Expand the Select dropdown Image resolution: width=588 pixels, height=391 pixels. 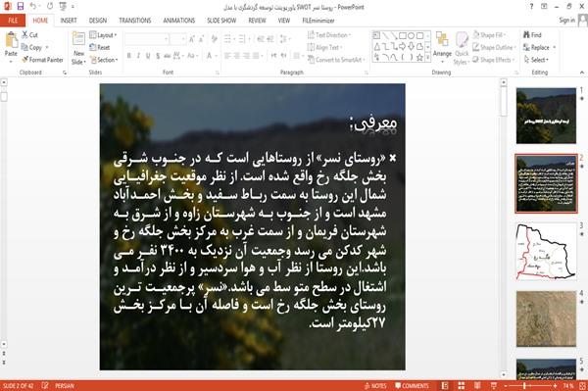[536, 60]
